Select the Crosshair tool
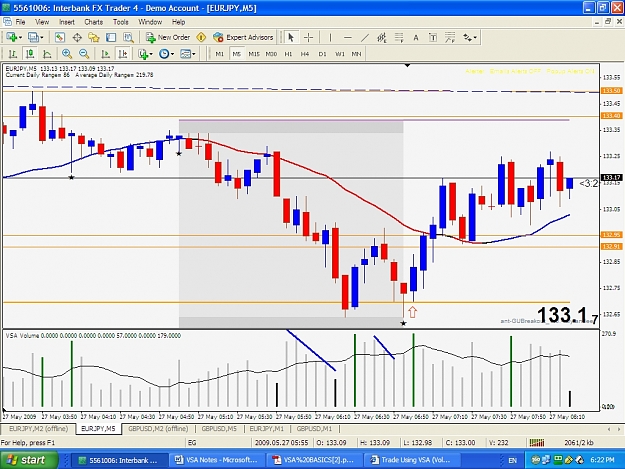 coord(308,37)
